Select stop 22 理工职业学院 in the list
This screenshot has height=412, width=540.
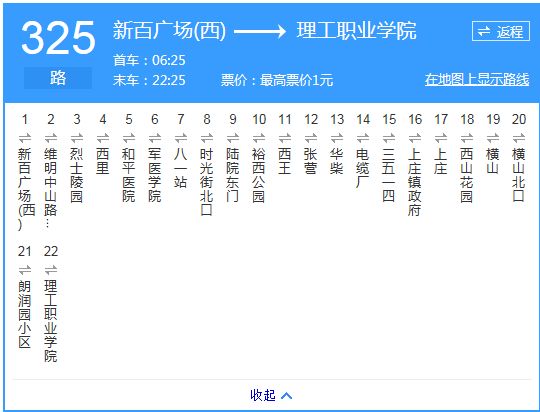tap(51, 321)
